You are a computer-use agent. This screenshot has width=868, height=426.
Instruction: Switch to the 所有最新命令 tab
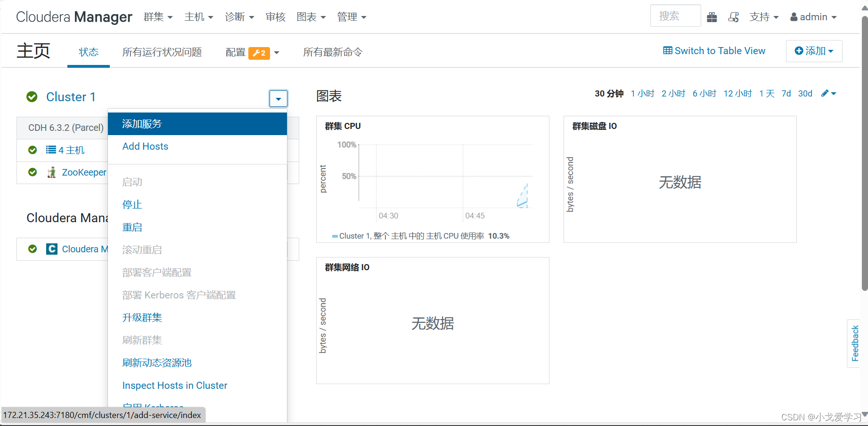(333, 52)
